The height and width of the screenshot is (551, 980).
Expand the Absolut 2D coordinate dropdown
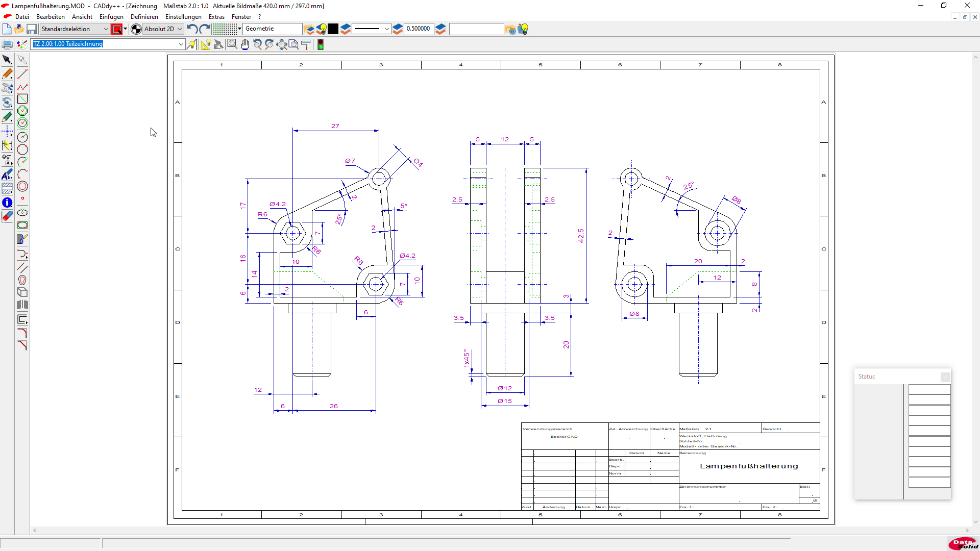pos(179,29)
